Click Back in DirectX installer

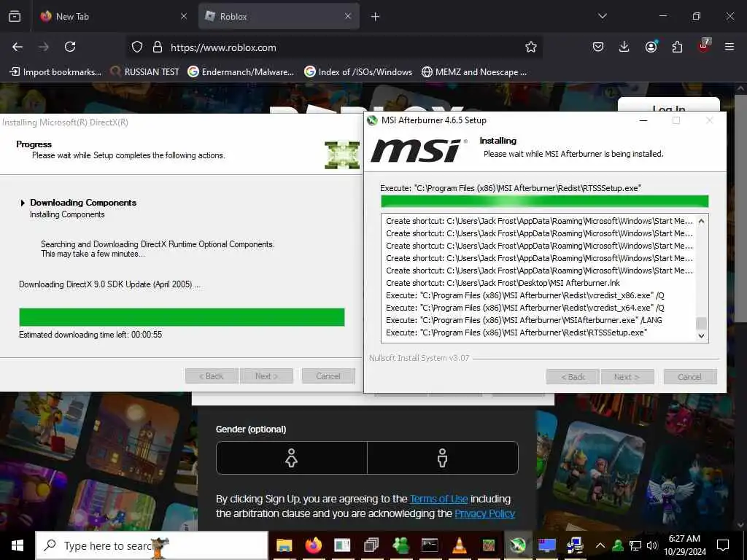click(212, 376)
